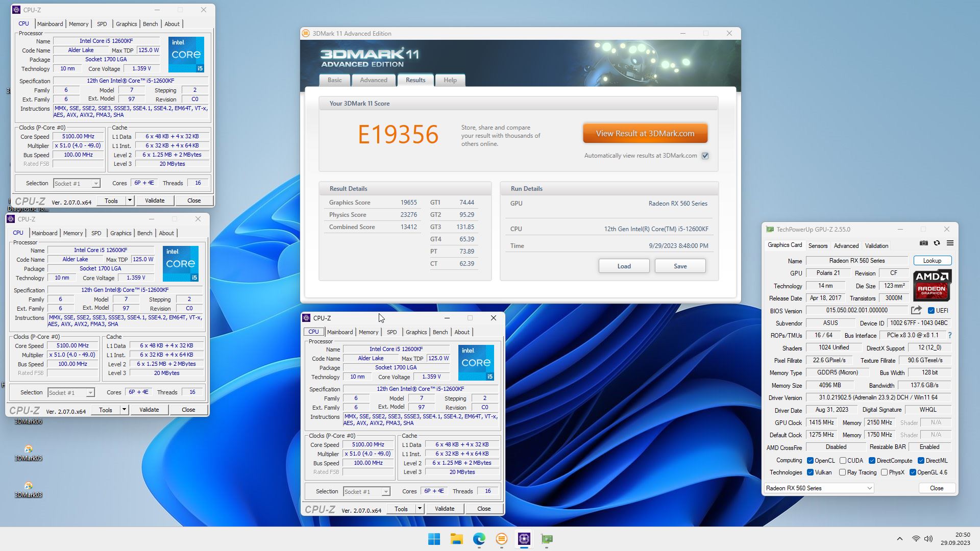This screenshot has height=551, width=980.
Task: Open Tools dropdown arrow in top-left CPU-Z
Action: click(130, 201)
